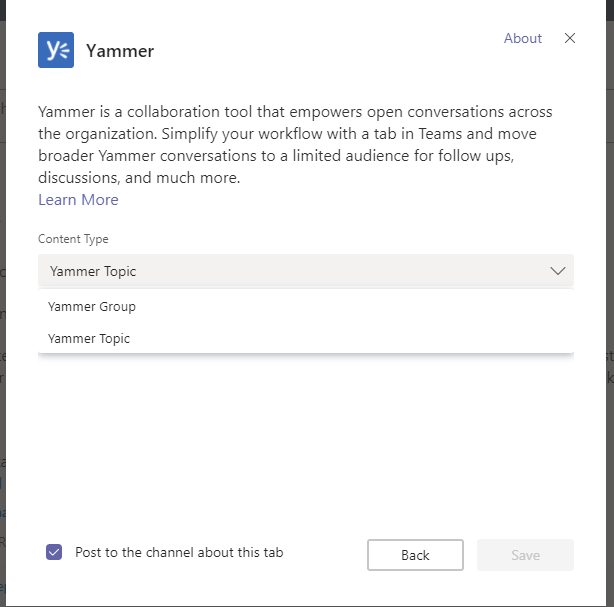This screenshot has width=614, height=607.
Task: Click the Content Type combo box field
Action: point(290,271)
